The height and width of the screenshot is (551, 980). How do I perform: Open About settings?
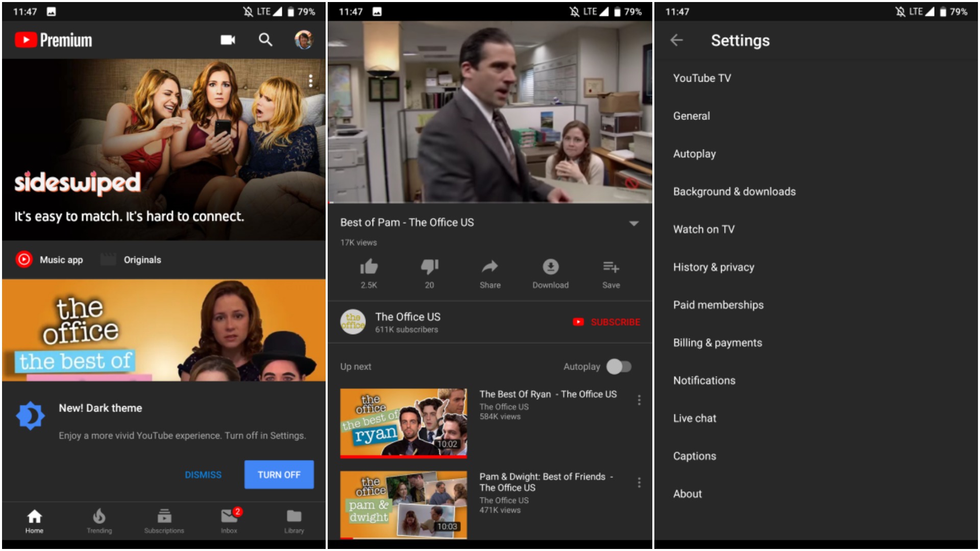tap(816, 493)
